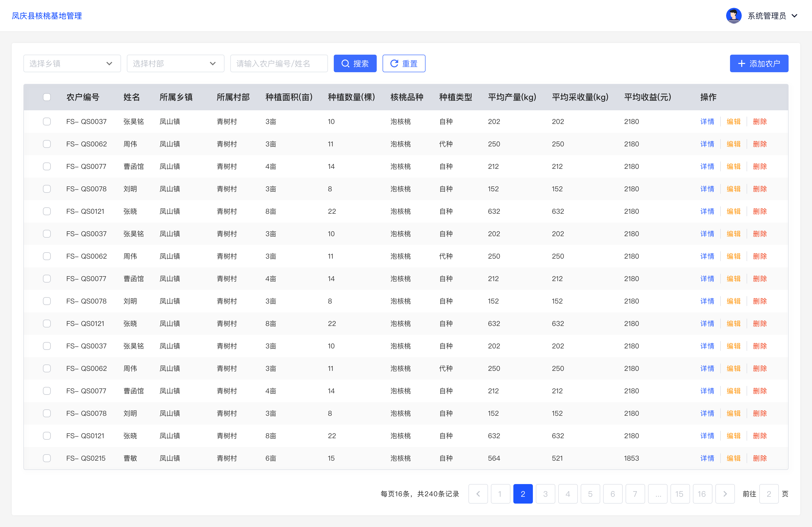Click the 添加农户 button
812x527 pixels.
[759, 63]
